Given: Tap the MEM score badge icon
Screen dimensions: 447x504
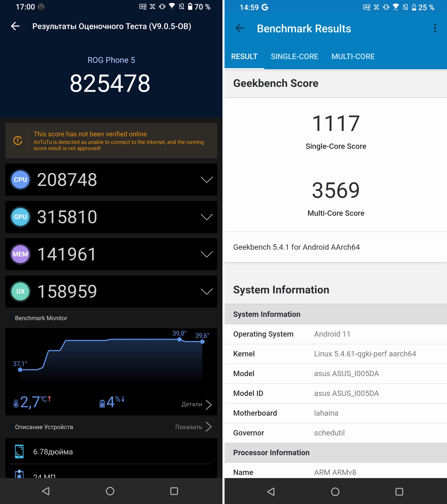Looking at the screenshot, I should 20,254.
